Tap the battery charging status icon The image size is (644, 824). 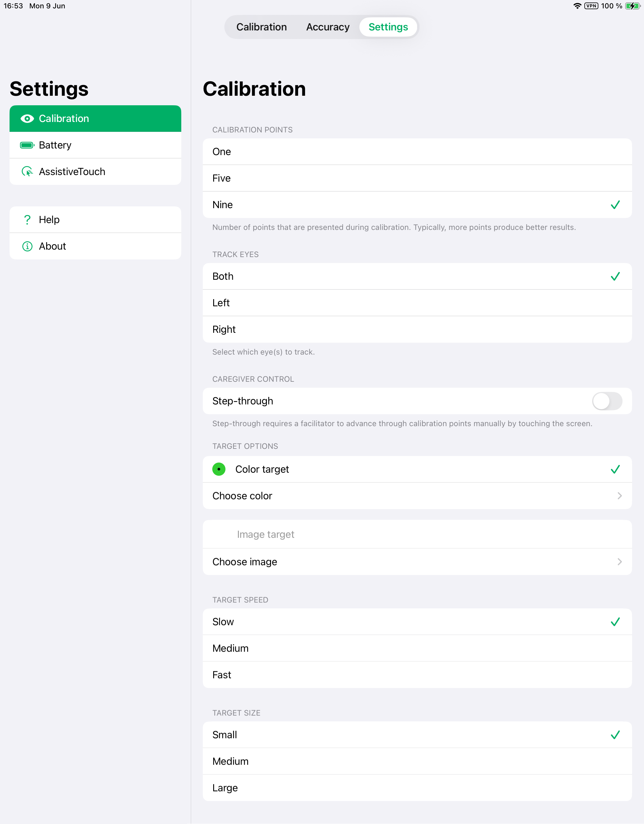pos(632,6)
